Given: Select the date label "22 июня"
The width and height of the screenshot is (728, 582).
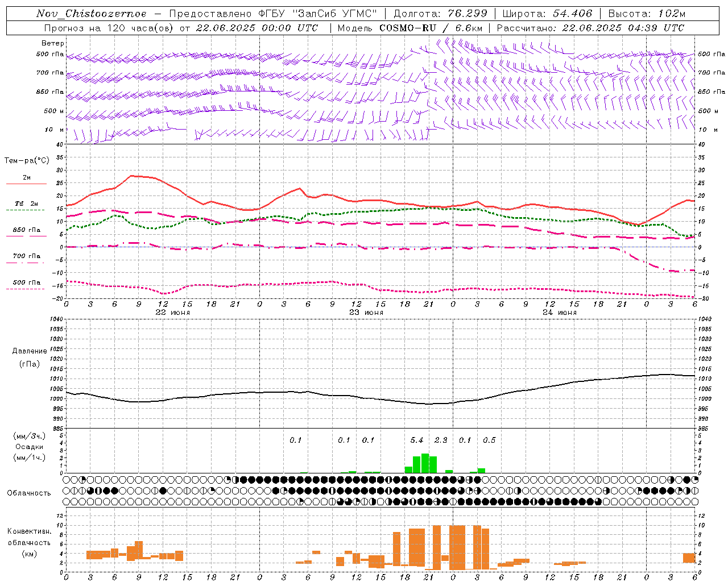Looking at the screenshot, I should point(173,313).
